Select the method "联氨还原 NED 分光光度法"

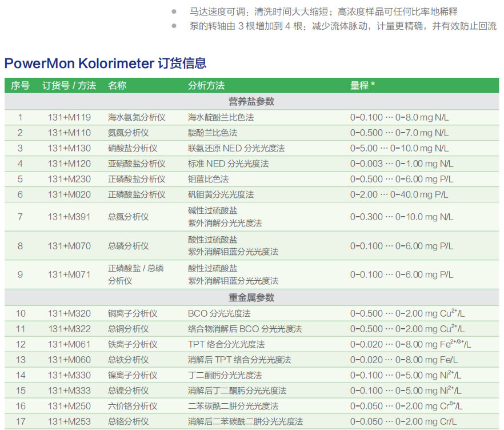coord(236,148)
